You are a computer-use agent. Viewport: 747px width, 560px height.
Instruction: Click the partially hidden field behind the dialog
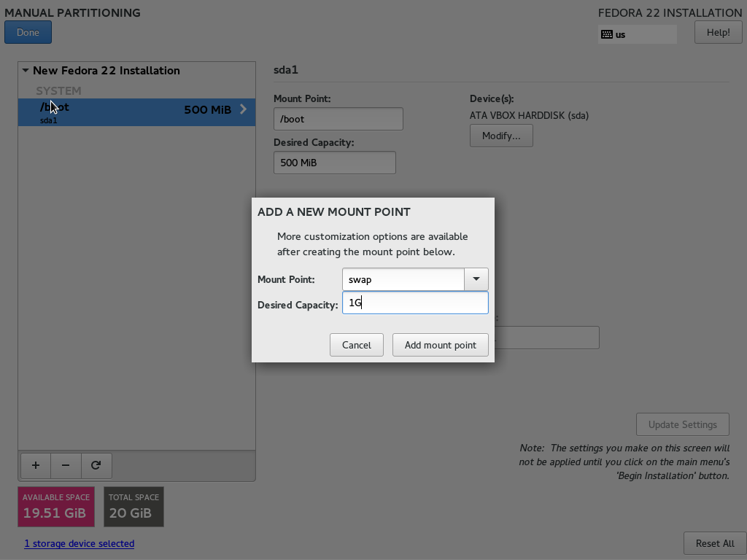547,338
